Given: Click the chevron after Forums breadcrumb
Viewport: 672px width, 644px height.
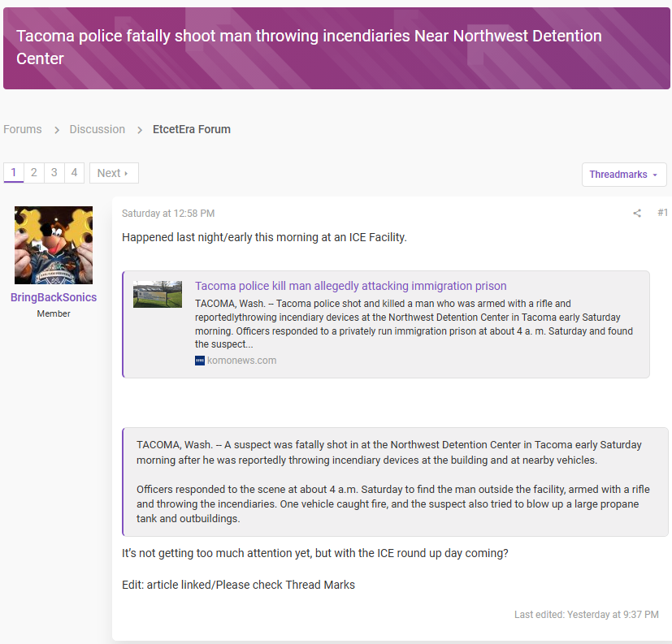Looking at the screenshot, I should tap(57, 130).
